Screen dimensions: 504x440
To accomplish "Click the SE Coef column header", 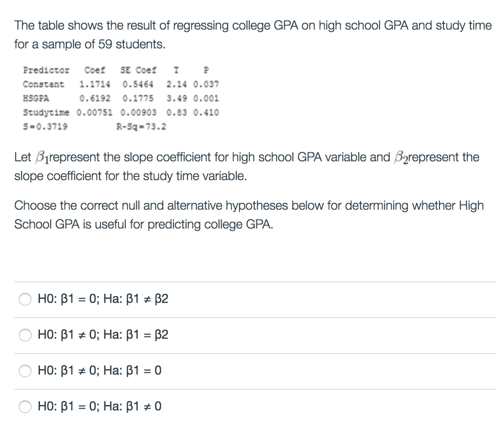I will click(x=137, y=70).
